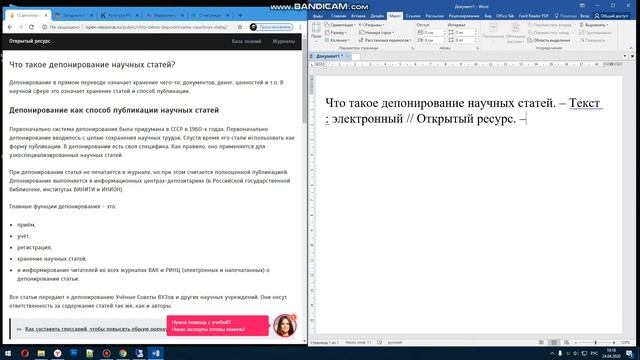Open the Разрывы breaks dropdown
Screen dimensions: 640x360
coord(371,25)
